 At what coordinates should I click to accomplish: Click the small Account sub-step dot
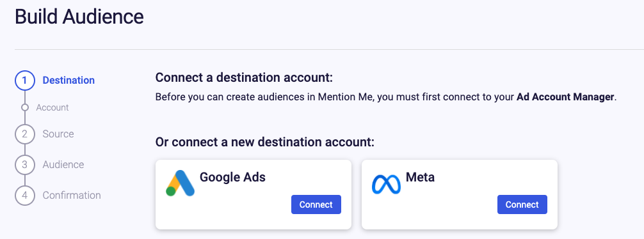24,107
